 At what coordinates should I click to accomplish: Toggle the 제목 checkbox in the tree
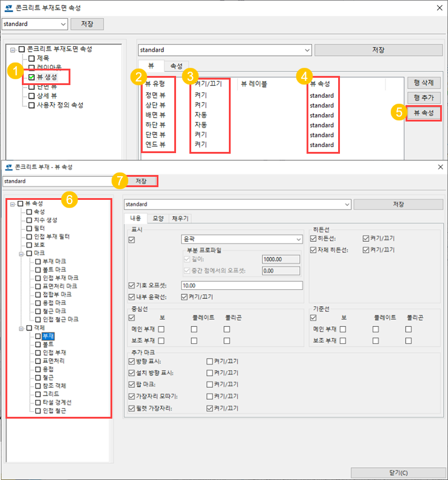(x=32, y=58)
